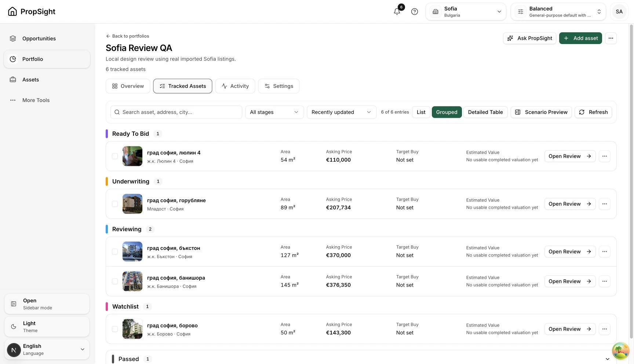The width and height of the screenshot is (634, 364).
Task: Tick the checkbox for град софия, люлин 4
Action: pyautogui.click(x=115, y=156)
